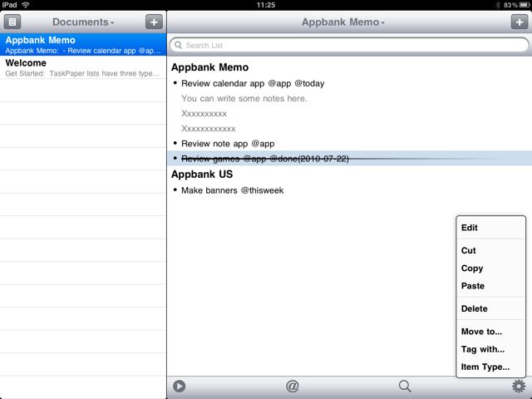Viewport: 532px width, 399px height.
Task: Focus the Search List field
Action: coord(349,45)
